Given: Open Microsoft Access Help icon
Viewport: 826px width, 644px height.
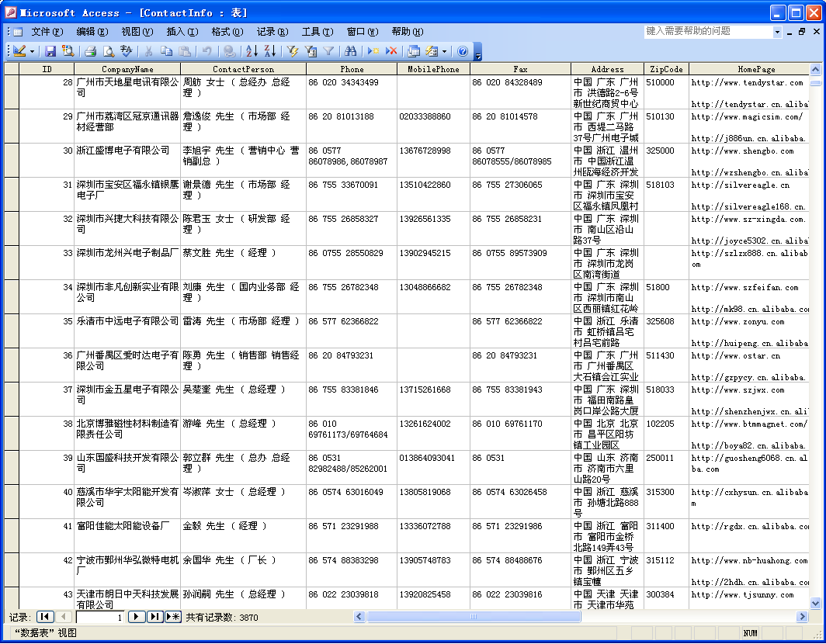Looking at the screenshot, I should pyautogui.click(x=463, y=51).
